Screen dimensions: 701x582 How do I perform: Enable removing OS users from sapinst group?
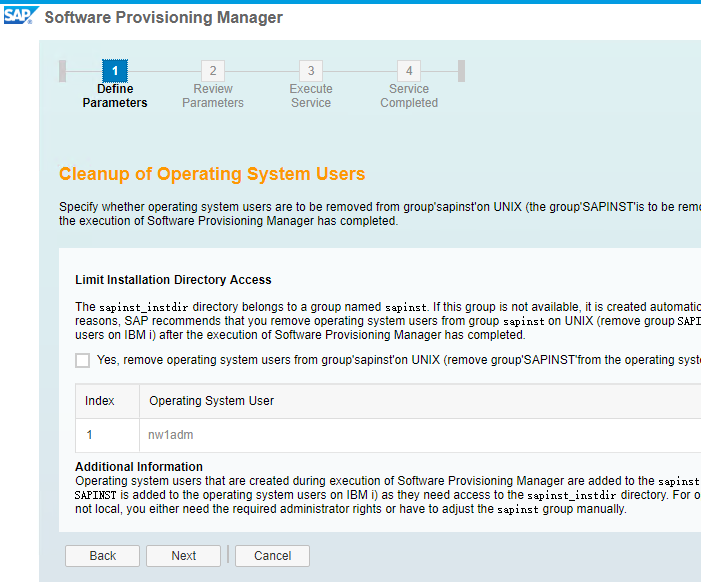pos(82,360)
